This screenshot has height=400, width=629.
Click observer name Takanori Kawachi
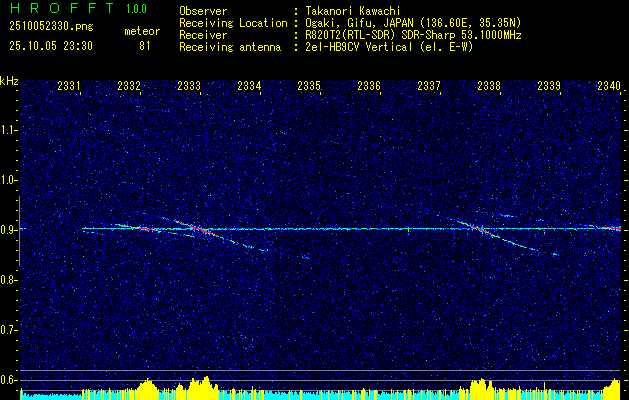coord(353,11)
